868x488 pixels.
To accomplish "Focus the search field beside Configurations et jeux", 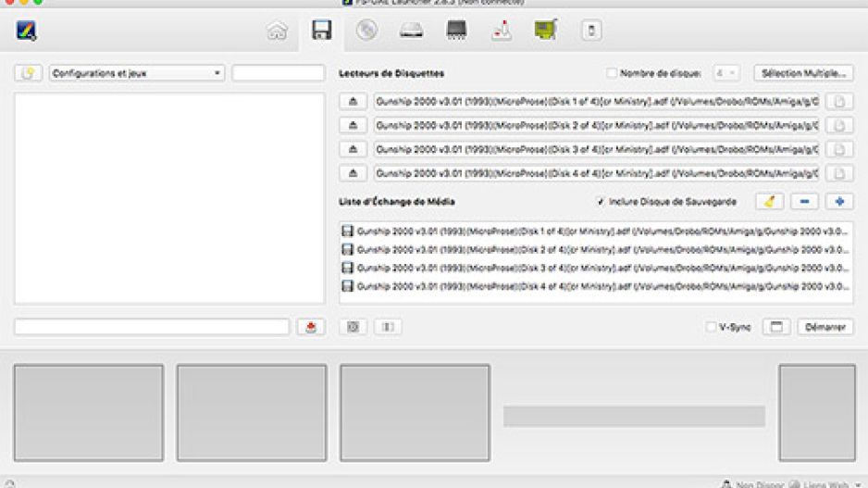I will tap(278, 73).
